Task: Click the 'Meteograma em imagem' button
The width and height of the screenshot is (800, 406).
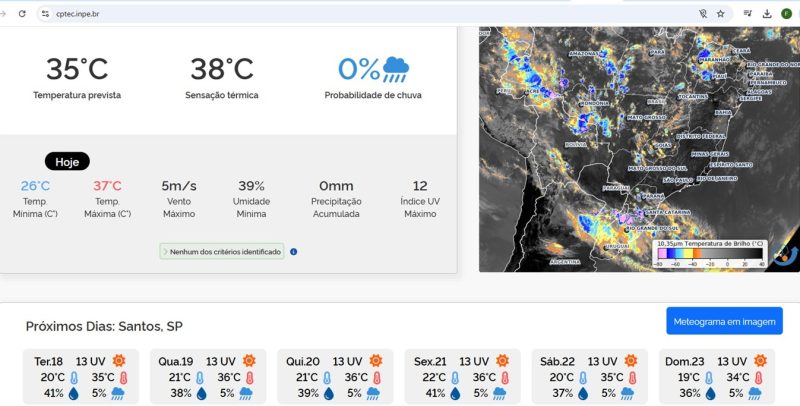Action: (724, 321)
